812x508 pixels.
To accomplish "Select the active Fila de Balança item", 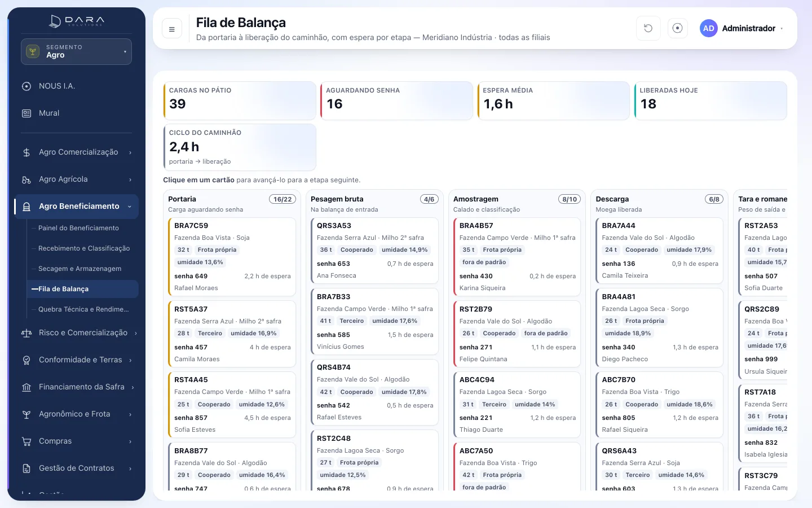I will (82, 289).
